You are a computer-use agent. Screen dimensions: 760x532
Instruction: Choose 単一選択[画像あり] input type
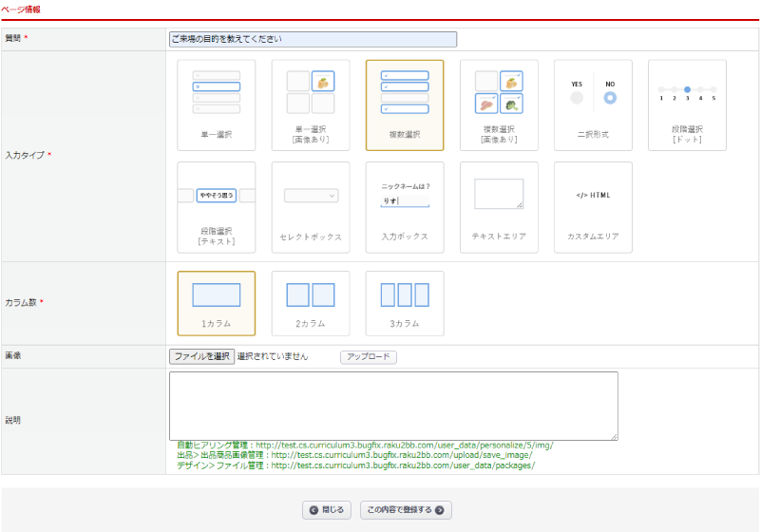[x=311, y=105]
